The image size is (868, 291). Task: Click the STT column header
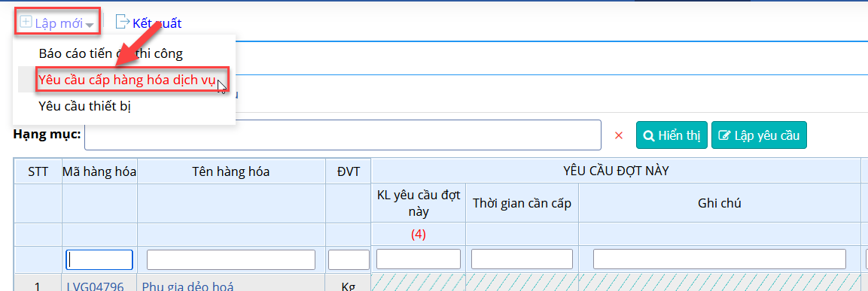pos(38,171)
